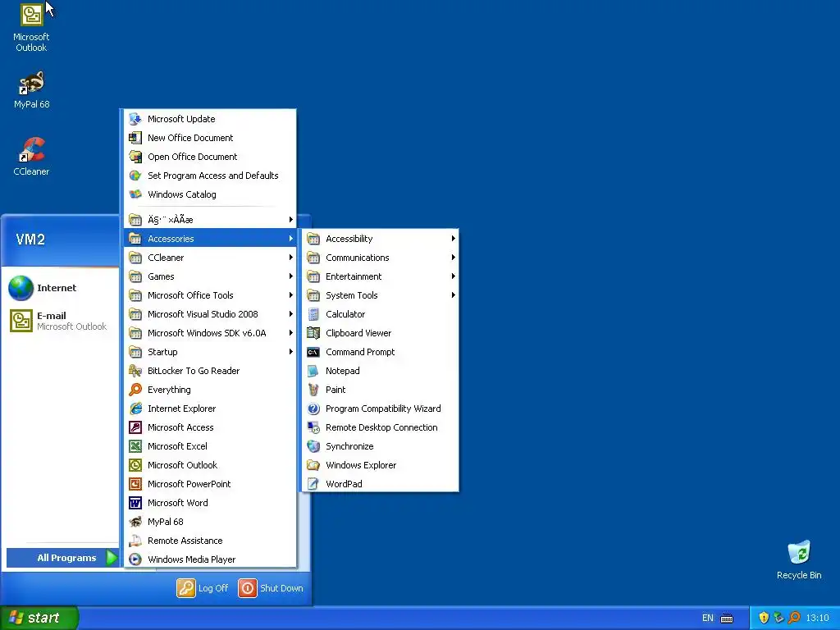Screen dimensions: 840x630
Task: Open the Calculator icon in Accessories
Action: pos(313,314)
